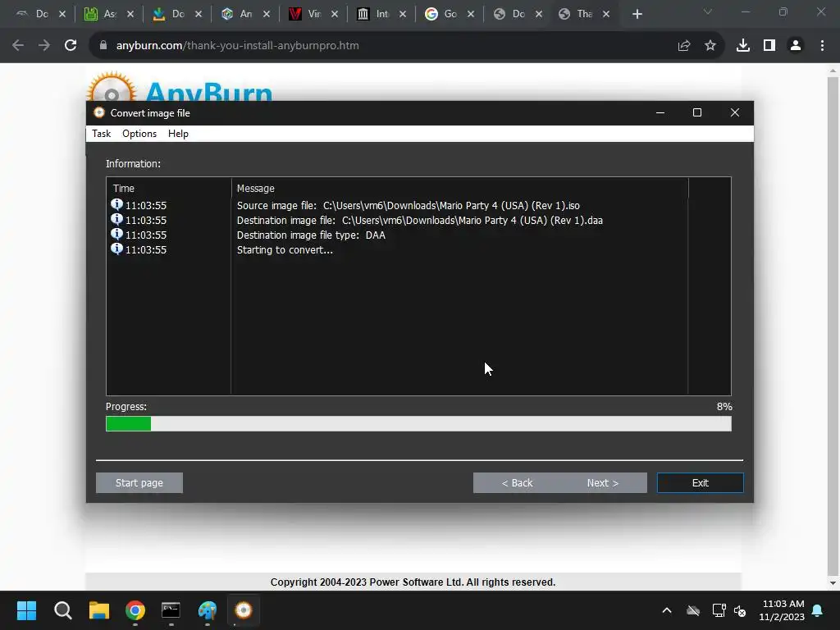Open the Chrome three-dot menu
Image resolution: width=840 pixels, height=630 pixels.
pyautogui.click(x=822, y=46)
